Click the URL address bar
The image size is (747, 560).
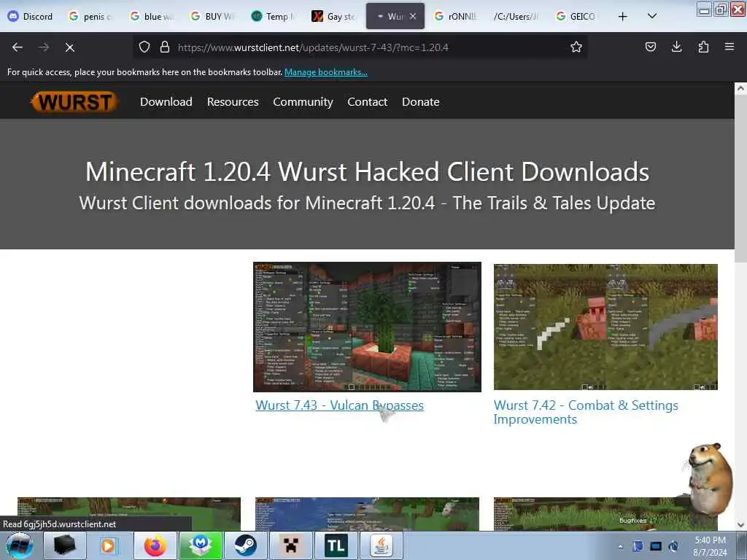(360, 47)
